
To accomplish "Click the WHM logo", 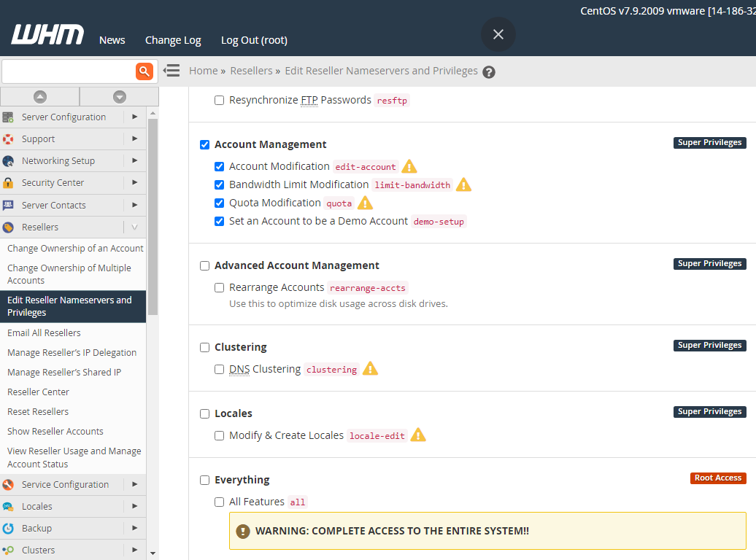I will point(47,36).
